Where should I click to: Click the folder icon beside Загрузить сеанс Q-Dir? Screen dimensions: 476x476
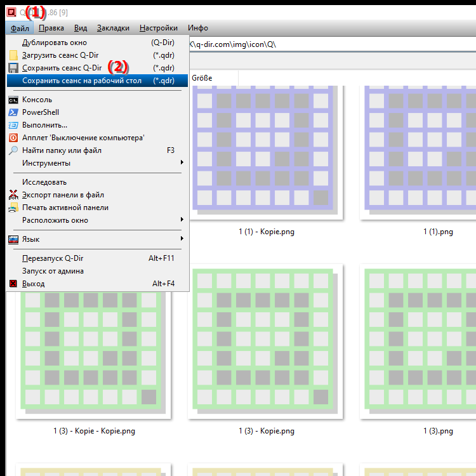pyautogui.click(x=13, y=55)
